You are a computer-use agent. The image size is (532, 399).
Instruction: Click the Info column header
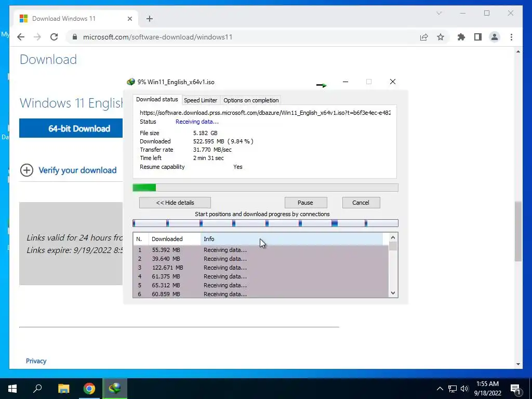coord(292,239)
